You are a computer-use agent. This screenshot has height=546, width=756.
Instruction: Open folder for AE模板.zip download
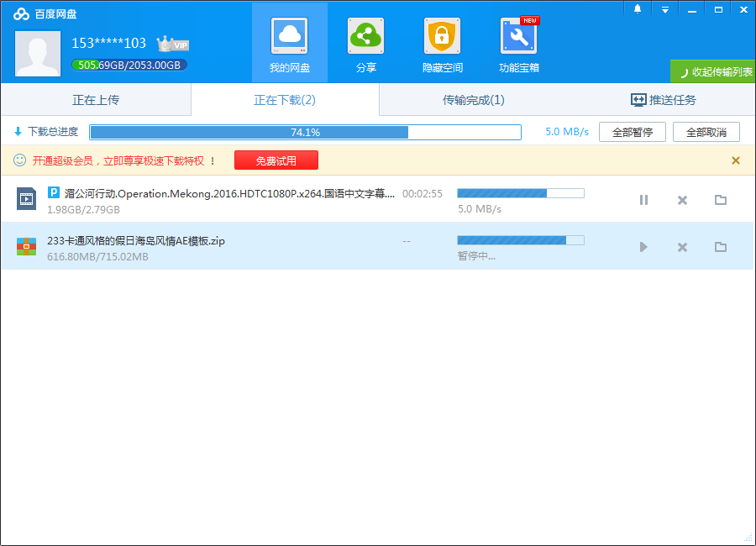tap(721, 247)
